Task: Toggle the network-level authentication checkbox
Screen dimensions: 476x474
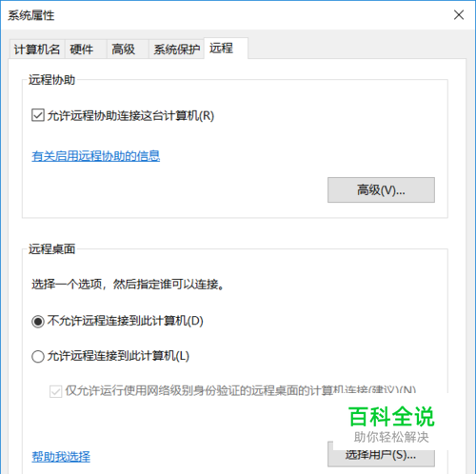Action: click(x=55, y=391)
